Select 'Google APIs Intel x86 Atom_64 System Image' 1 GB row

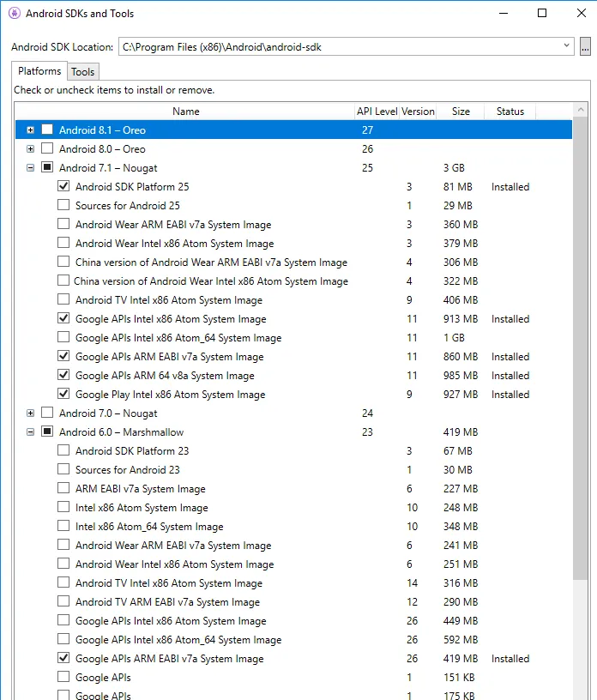(178, 338)
